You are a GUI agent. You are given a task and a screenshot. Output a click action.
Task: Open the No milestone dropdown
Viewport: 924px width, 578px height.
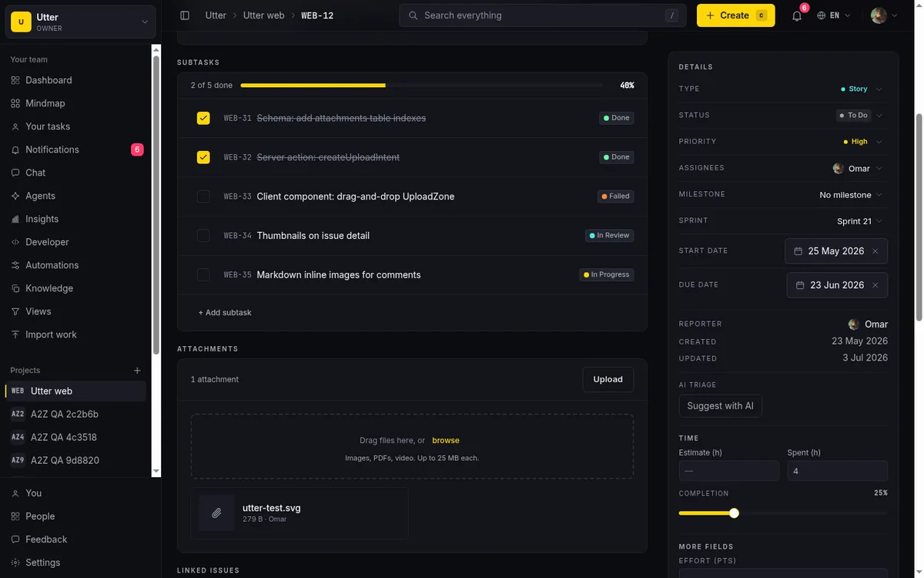click(851, 195)
